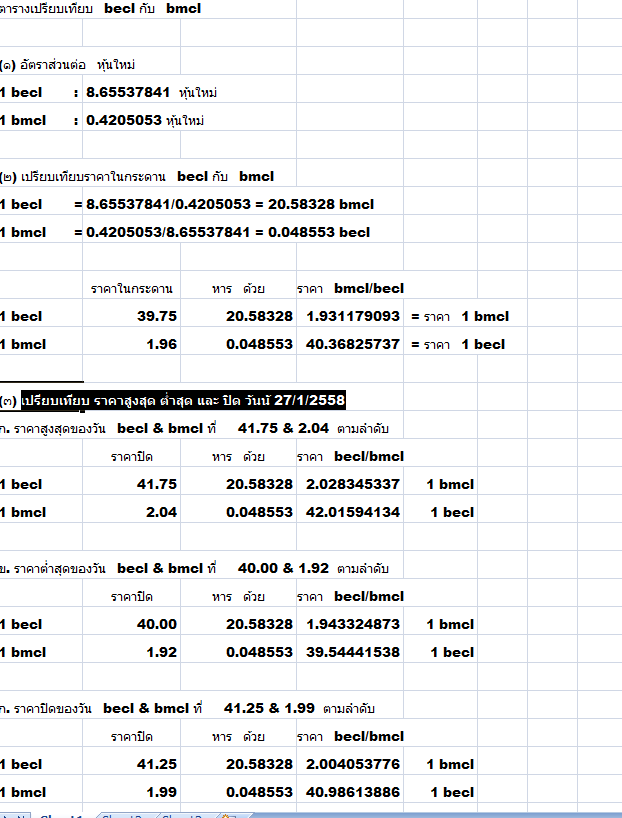Select the title cell ตารางเปรียบเทียบ becl กับ bmcl

tap(100, 9)
